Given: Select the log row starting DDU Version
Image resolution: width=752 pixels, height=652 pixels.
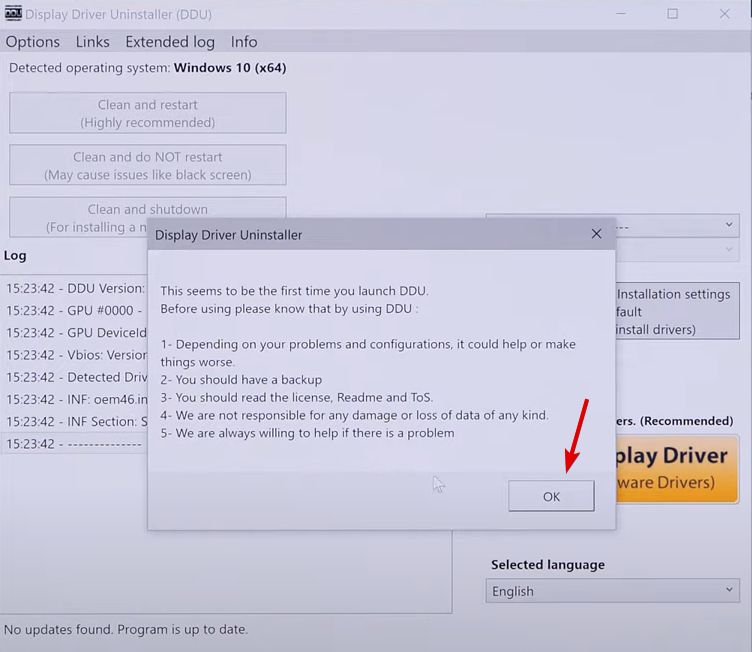Looking at the screenshot, I should click(x=75, y=288).
